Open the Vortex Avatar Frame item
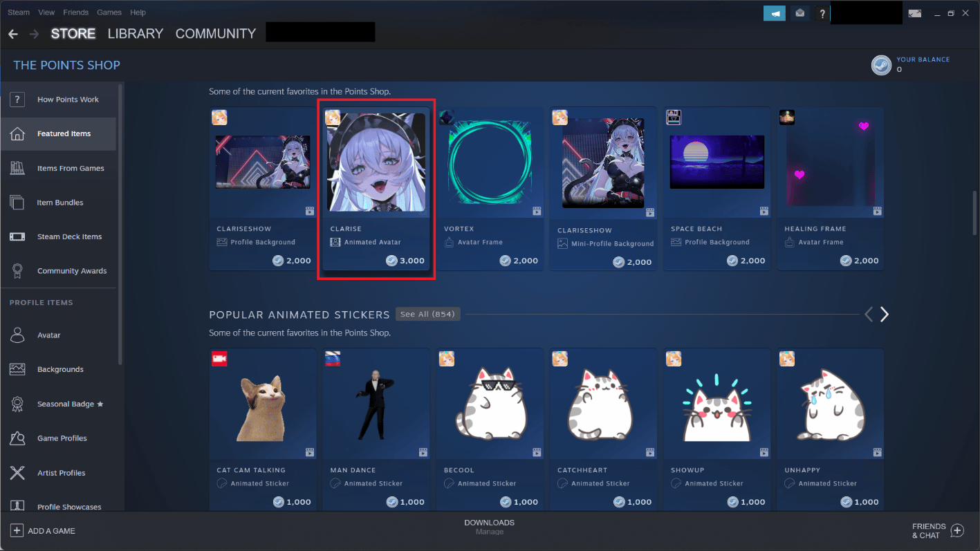Viewport: 980px width, 551px height. pos(490,189)
